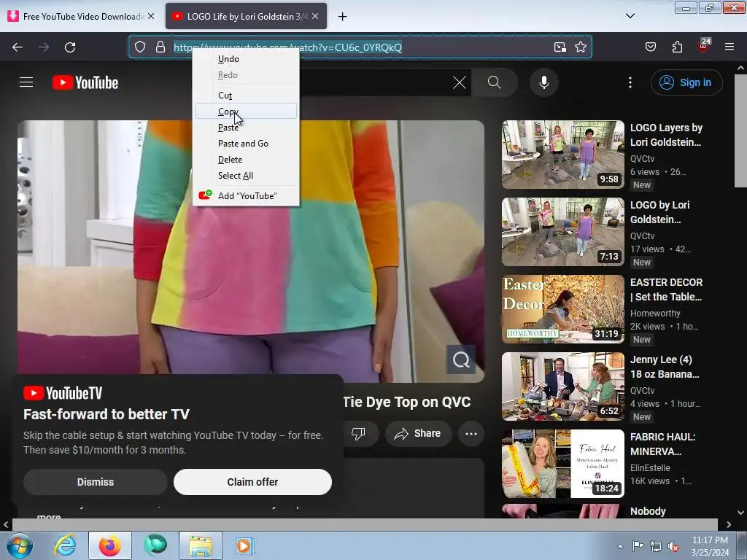The width and height of the screenshot is (747, 560).
Task: Open the 9:58 LOGO Layers thumbnail
Action: 562,155
